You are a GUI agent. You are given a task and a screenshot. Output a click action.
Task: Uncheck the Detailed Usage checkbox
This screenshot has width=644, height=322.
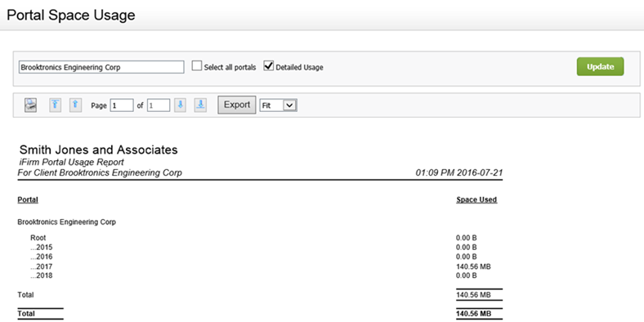269,66
